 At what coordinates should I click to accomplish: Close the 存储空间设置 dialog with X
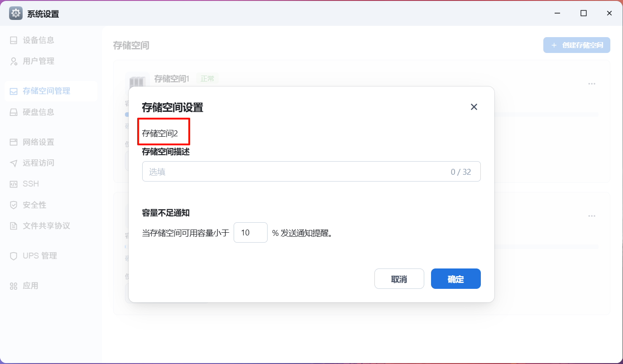click(474, 107)
